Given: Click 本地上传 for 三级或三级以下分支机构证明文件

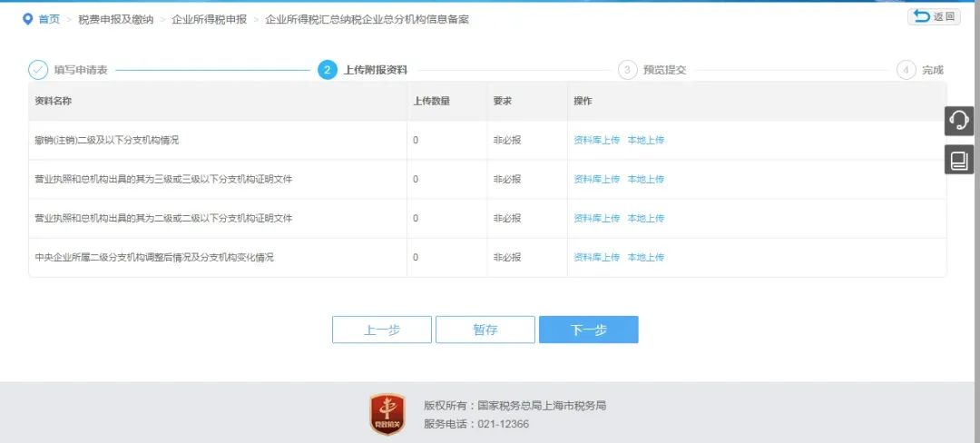Looking at the screenshot, I should (x=646, y=180).
